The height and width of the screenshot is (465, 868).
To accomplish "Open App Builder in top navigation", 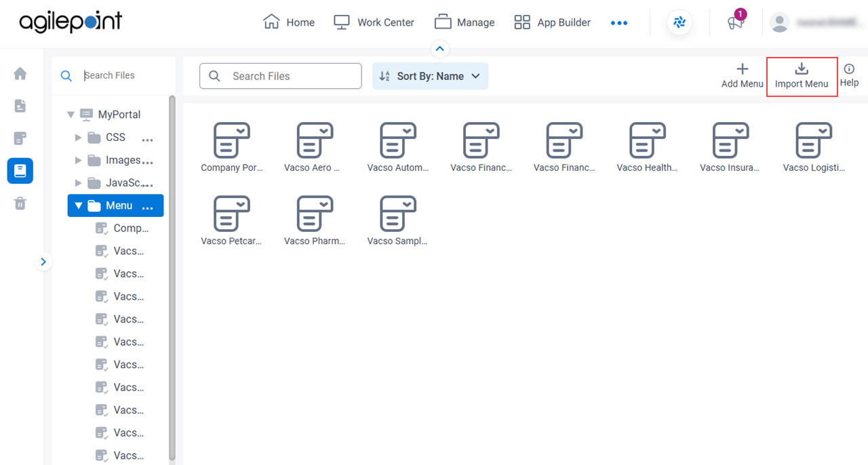I will [x=552, y=22].
